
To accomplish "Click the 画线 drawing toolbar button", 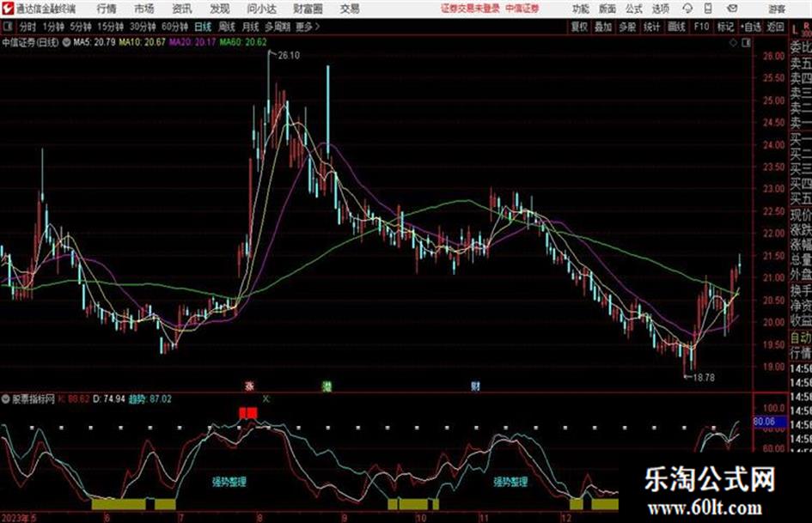I will click(x=676, y=27).
